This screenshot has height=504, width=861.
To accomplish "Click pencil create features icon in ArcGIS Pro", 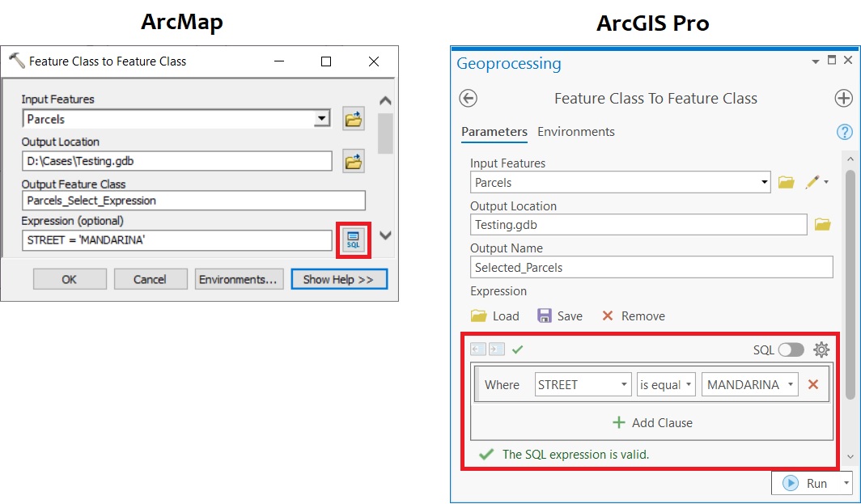I will (812, 182).
